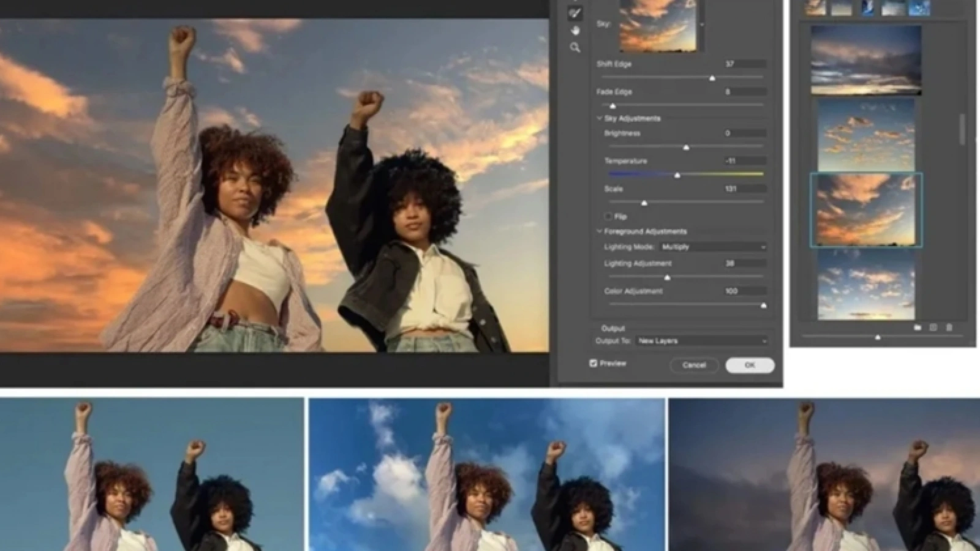Viewport: 980px width, 551px height.
Task: Click the Cancel button
Action: pyautogui.click(x=694, y=365)
